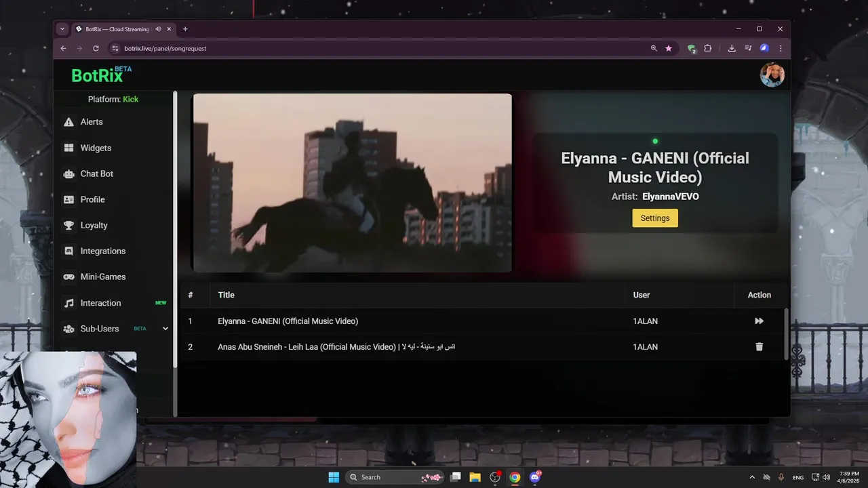Expand the Sub-Users chevron
Viewport: 868px width, 488px height.
click(x=165, y=329)
